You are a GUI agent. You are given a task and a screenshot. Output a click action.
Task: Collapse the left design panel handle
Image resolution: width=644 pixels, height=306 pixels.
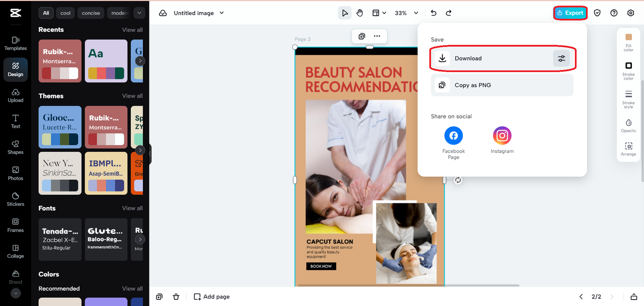point(149,154)
